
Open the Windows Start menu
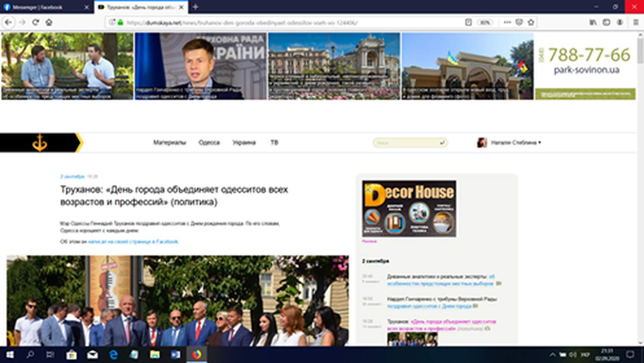click(x=10, y=355)
